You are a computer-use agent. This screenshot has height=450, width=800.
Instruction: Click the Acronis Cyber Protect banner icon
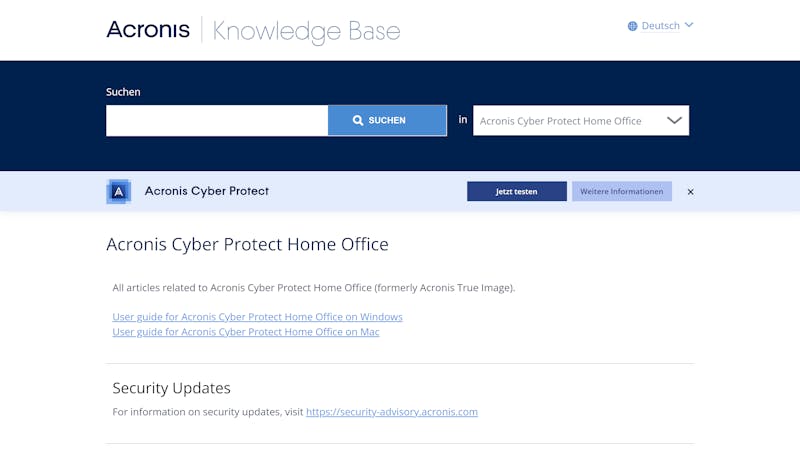(x=118, y=191)
